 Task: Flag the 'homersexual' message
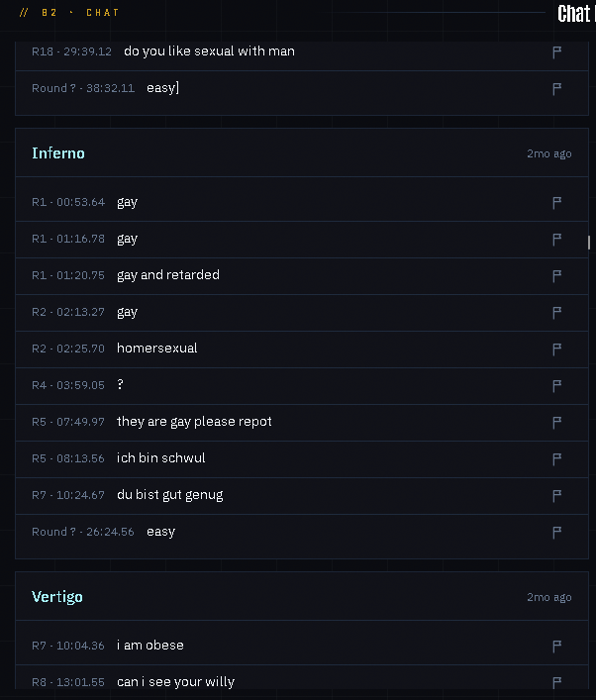tap(556, 350)
